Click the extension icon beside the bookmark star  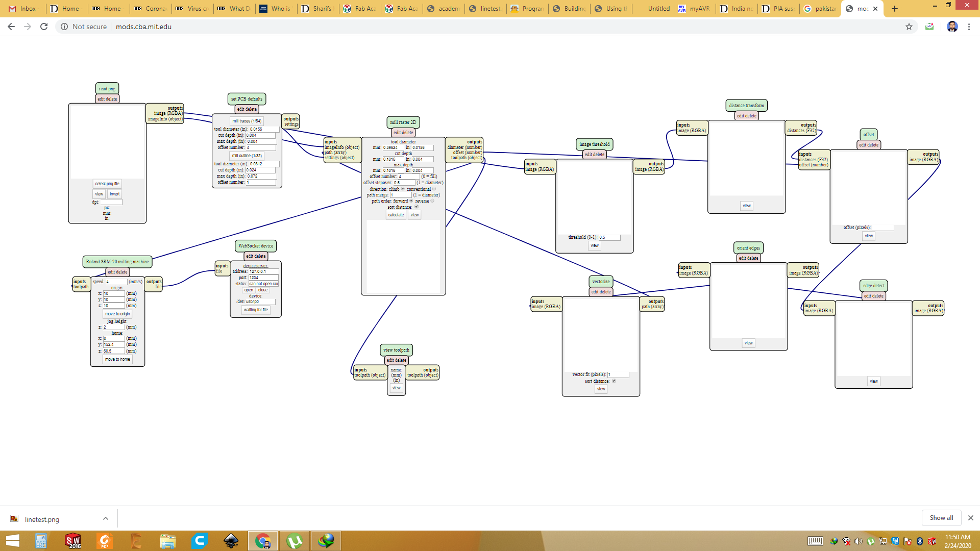(929, 27)
